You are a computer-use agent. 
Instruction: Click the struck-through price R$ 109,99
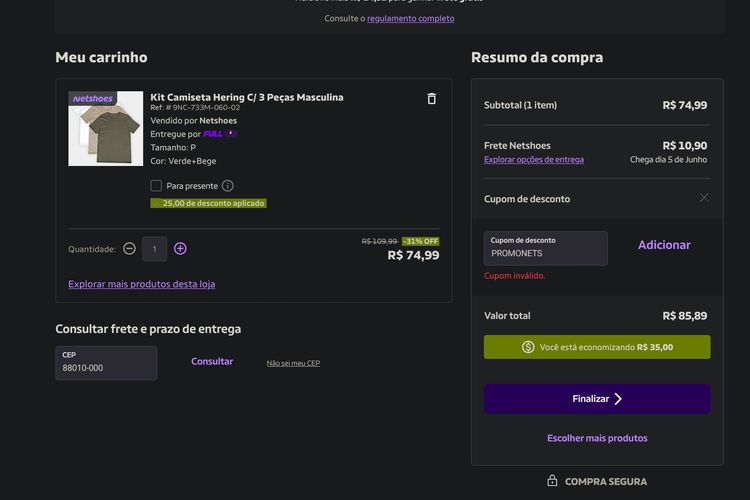[379, 241]
